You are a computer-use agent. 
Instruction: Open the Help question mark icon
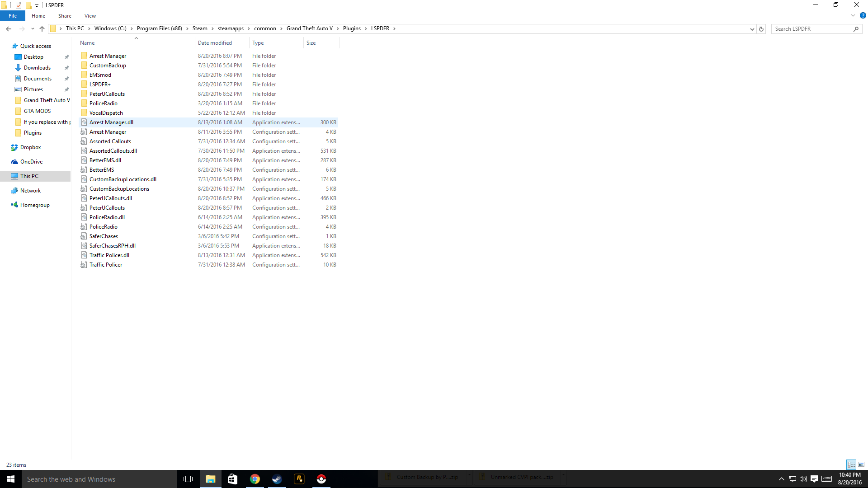(x=863, y=15)
